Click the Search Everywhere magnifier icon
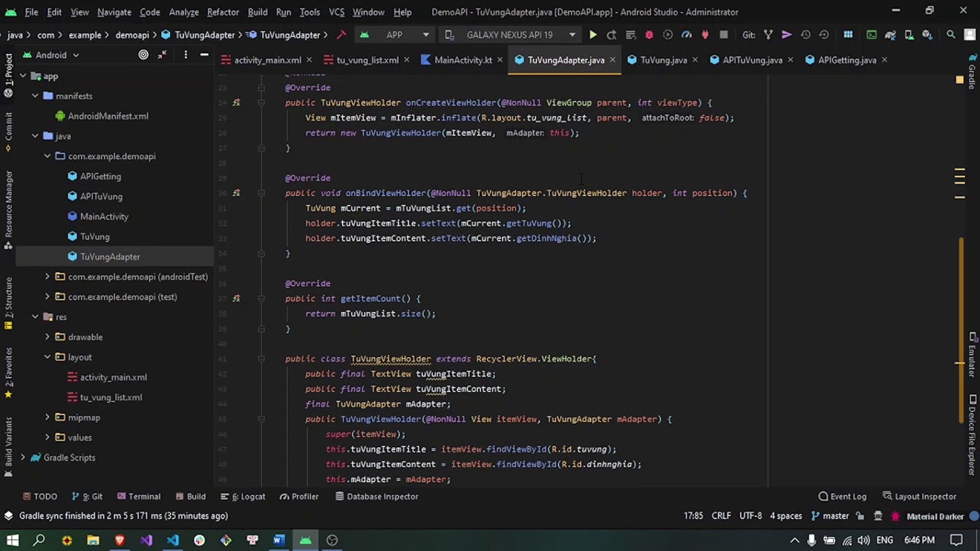980x551 pixels. pos(951,34)
